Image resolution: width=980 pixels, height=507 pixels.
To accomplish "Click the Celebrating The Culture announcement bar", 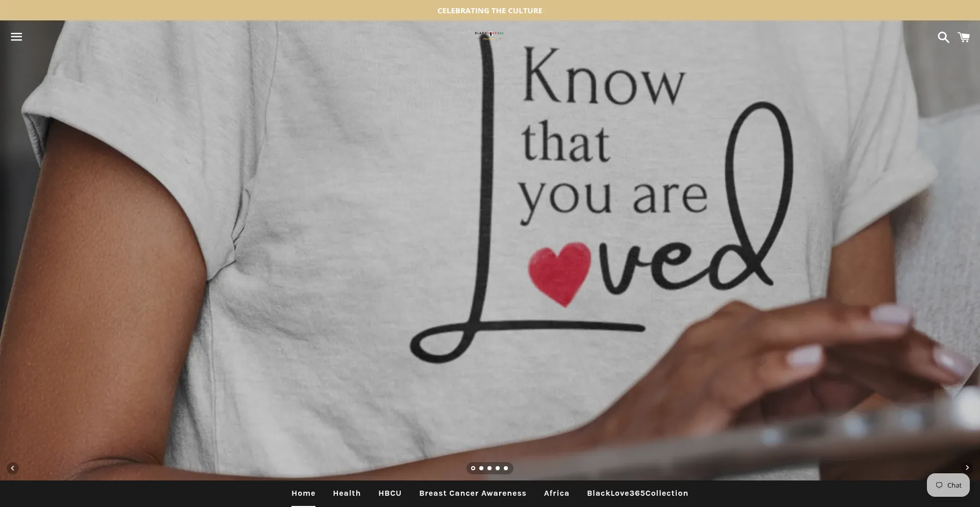I will pos(490,10).
